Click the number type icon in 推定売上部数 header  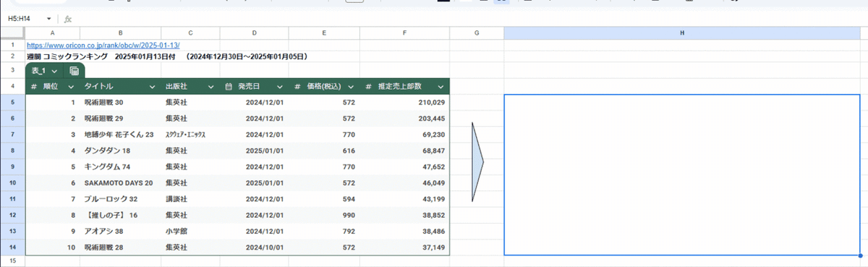368,87
